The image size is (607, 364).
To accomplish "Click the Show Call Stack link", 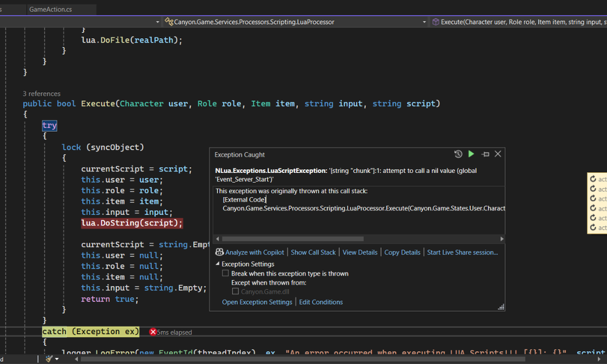I will click(x=313, y=252).
